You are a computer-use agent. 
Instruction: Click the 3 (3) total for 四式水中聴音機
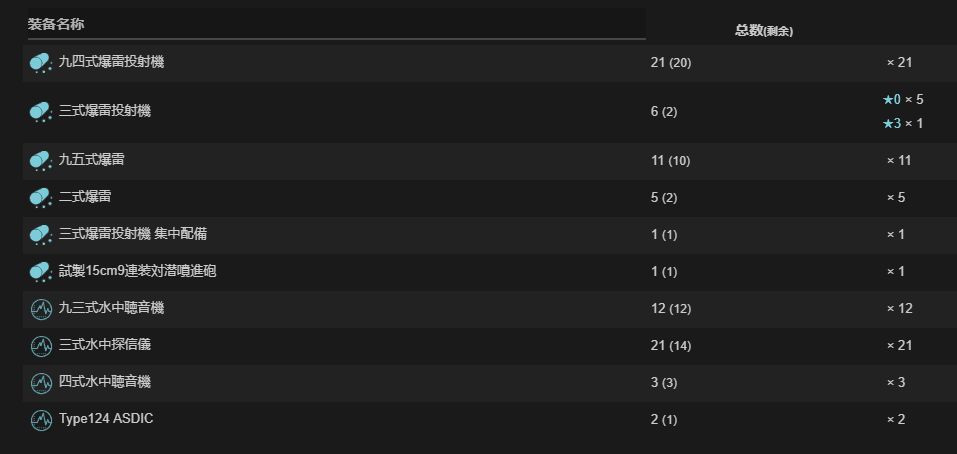coord(663,383)
